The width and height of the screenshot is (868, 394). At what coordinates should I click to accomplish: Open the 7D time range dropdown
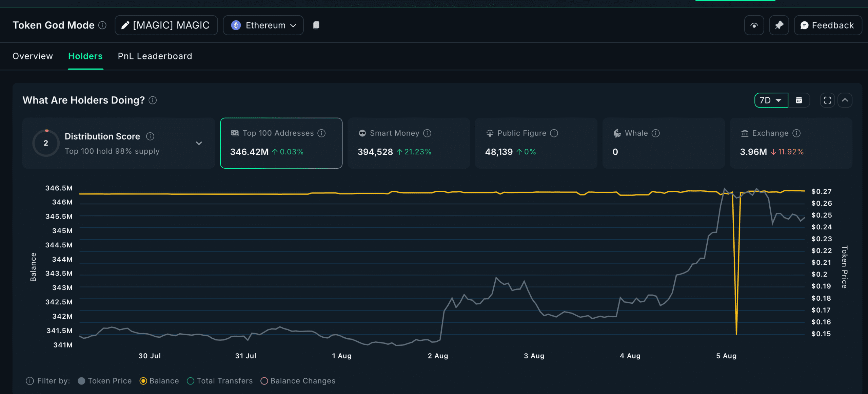(x=771, y=100)
